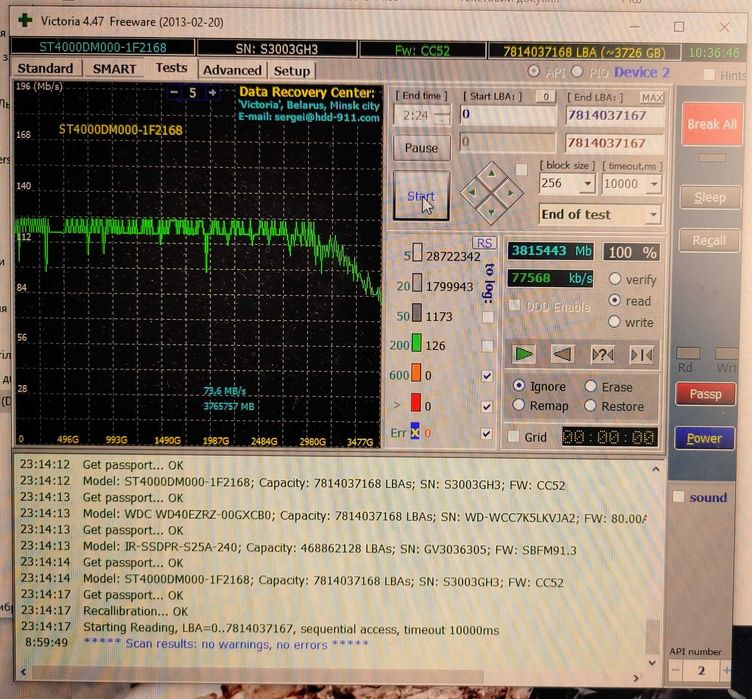
Task: Click the blue Power button
Action: [704, 438]
